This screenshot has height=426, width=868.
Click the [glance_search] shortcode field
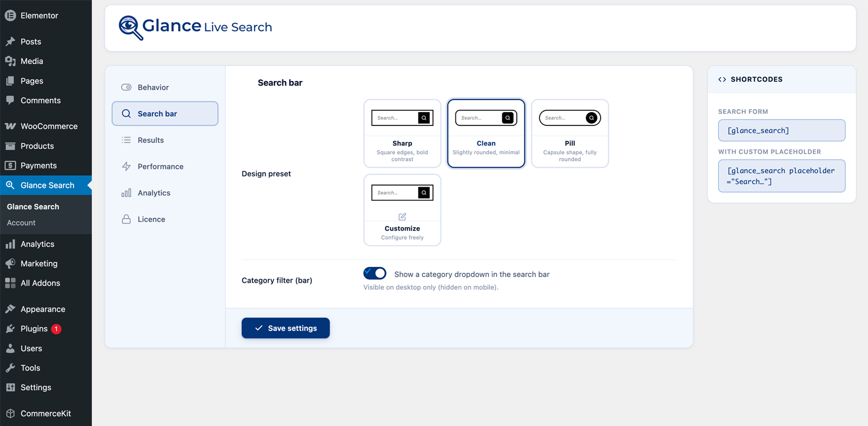click(781, 130)
